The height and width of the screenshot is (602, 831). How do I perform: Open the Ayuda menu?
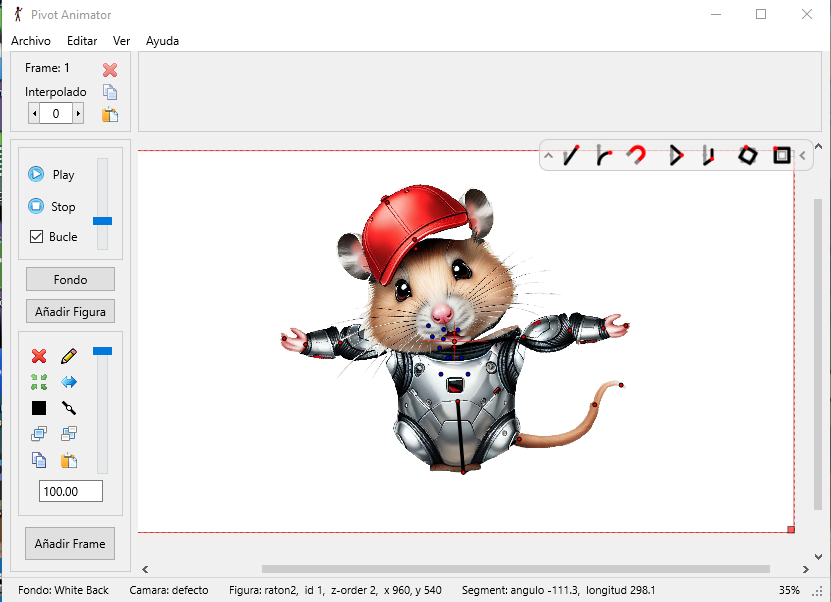tap(162, 41)
